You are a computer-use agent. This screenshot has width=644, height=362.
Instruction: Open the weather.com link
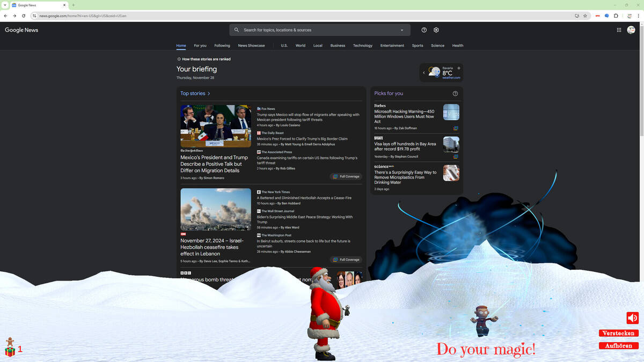point(451,78)
